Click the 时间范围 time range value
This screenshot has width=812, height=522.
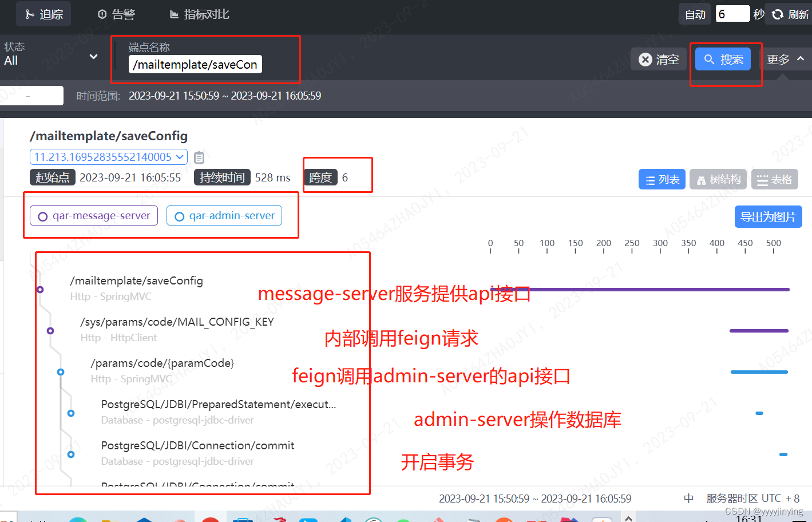coord(224,96)
